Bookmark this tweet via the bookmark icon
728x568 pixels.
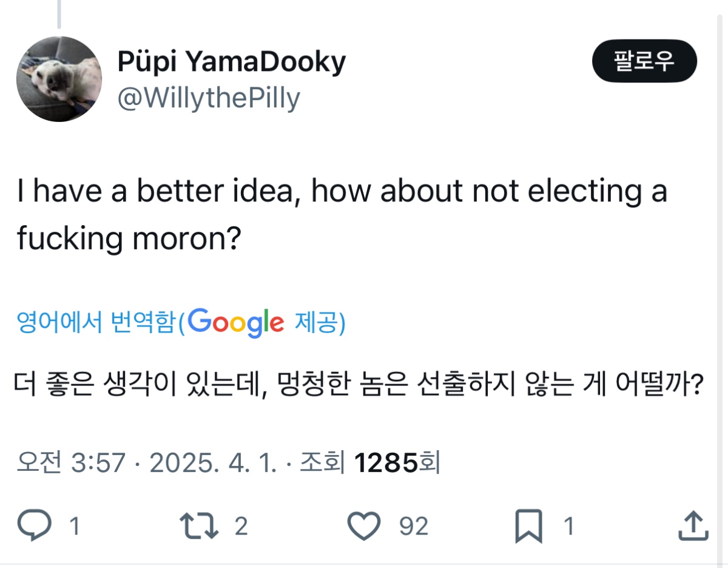[528, 526]
